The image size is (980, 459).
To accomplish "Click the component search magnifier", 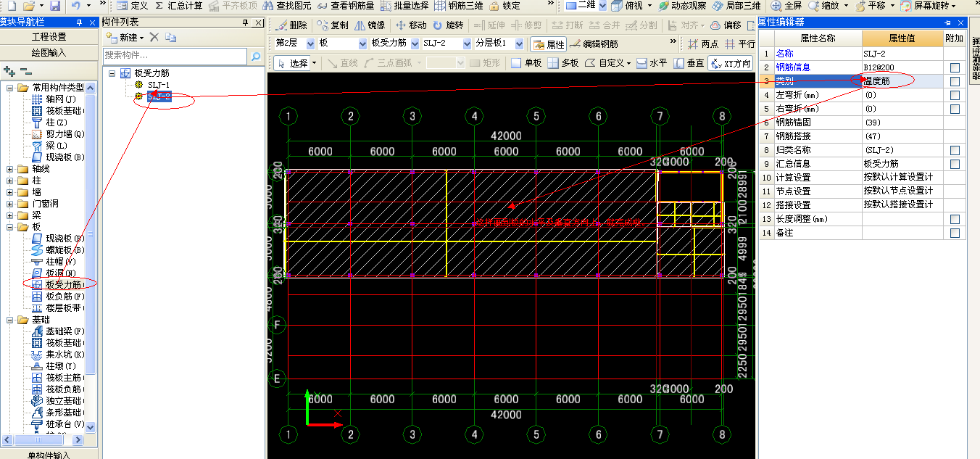I will point(256,55).
